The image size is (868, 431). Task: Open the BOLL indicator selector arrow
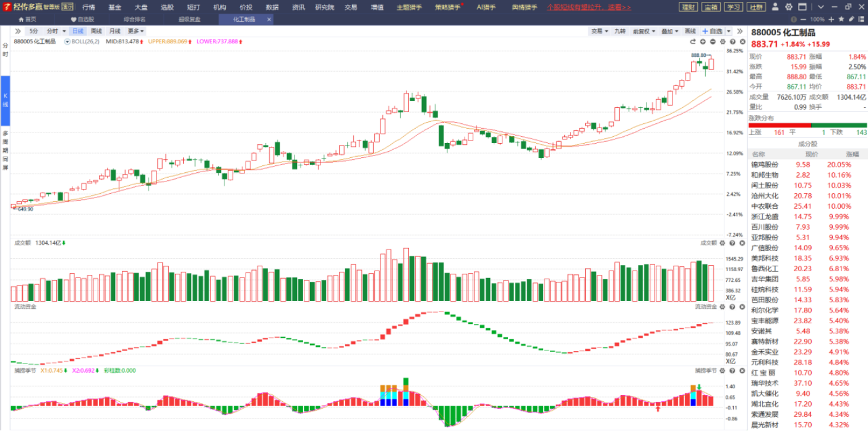click(67, 41)
